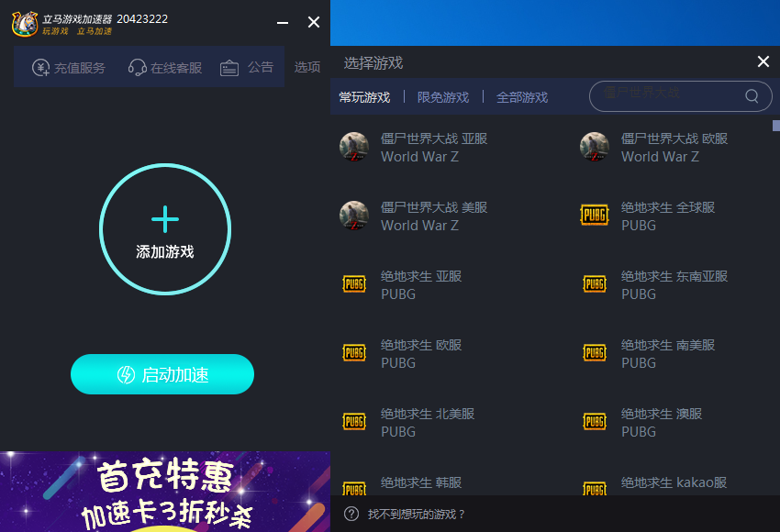Click the yen coin recharge icon

click(x=40, y=67)
